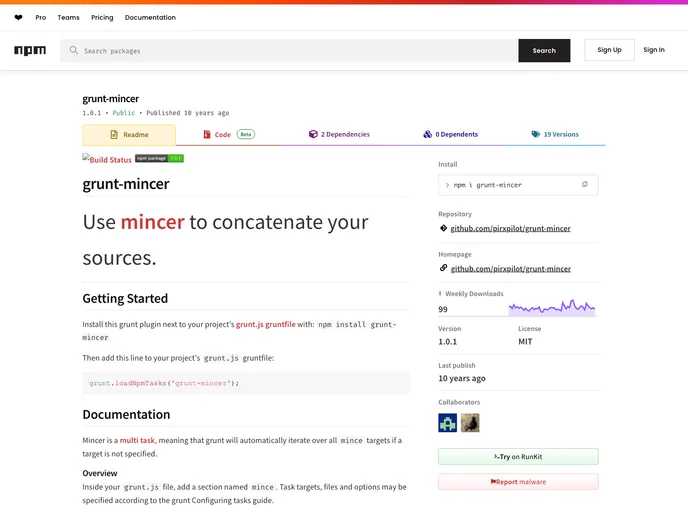Open Pro in top menu
Viewport: 688px width, 512px height.
41,18
